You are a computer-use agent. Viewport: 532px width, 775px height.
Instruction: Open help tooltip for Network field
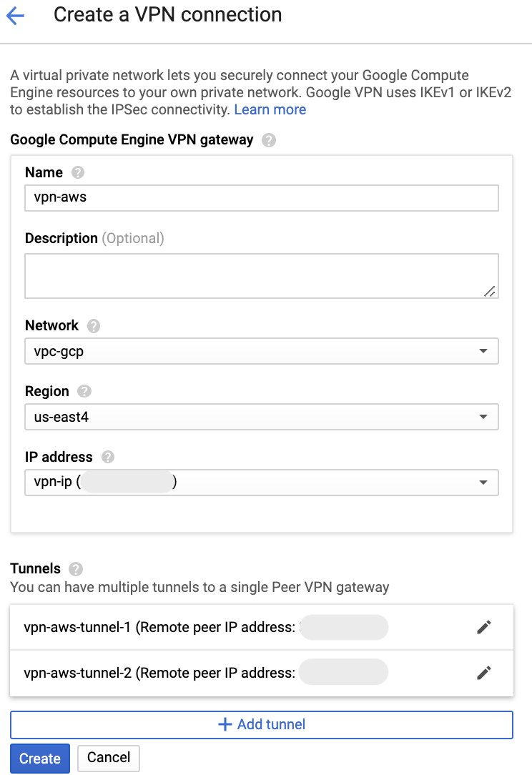pos(94,326)
